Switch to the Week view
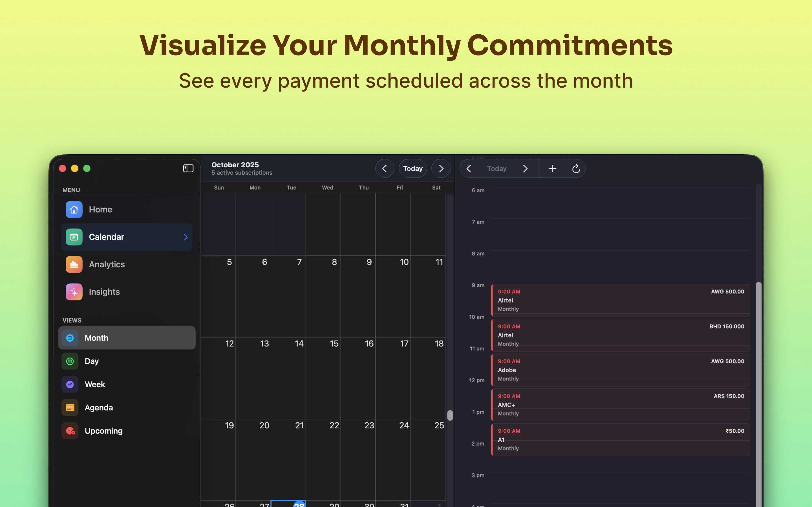Viewport: 812px width, 507px height. click(95, 384)
